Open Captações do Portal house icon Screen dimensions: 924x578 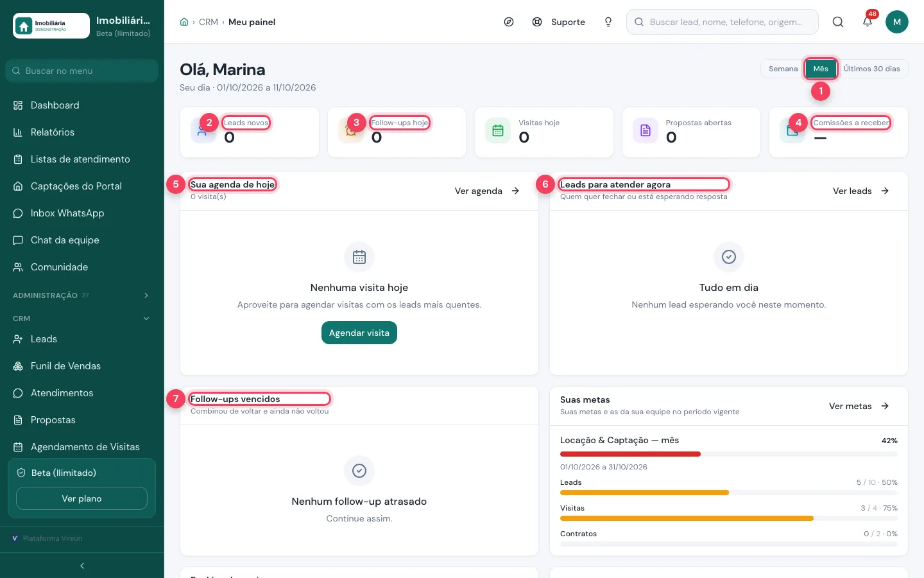point(18,186)
